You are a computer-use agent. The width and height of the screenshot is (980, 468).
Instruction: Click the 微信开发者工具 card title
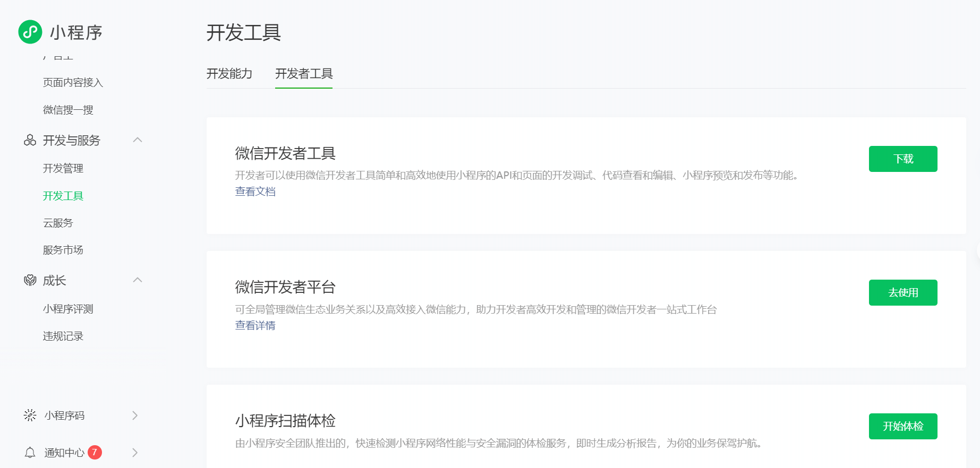click(x=285, y=153)
